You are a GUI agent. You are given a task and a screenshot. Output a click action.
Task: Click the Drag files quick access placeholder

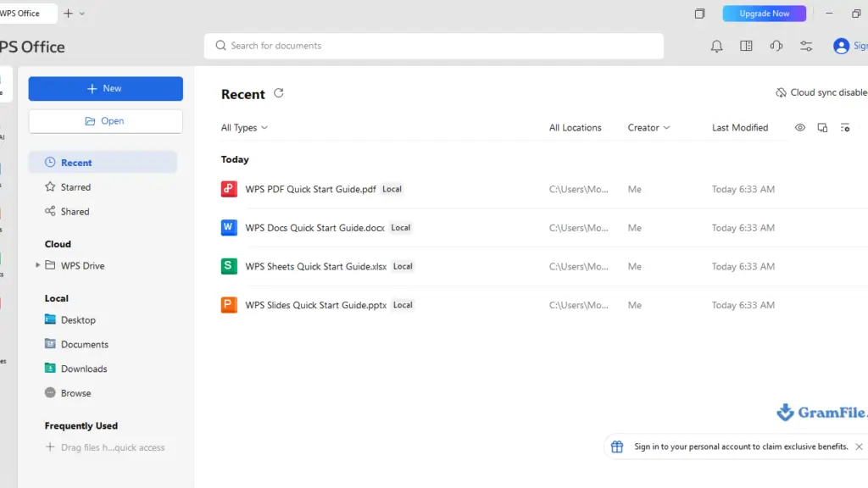[x=105, y=447]
